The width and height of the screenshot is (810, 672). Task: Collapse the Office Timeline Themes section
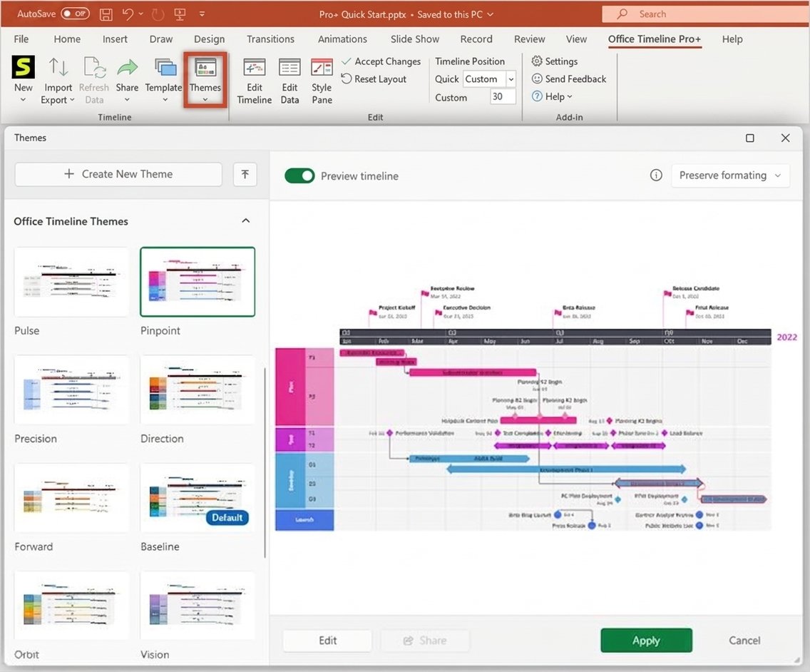(x=246, y=220)
